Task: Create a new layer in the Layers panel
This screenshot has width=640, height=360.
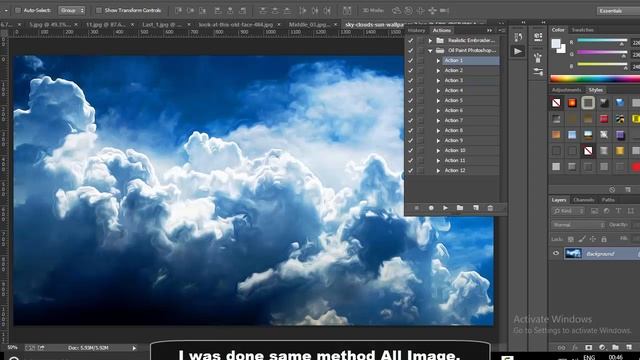Action: [629, 348]
